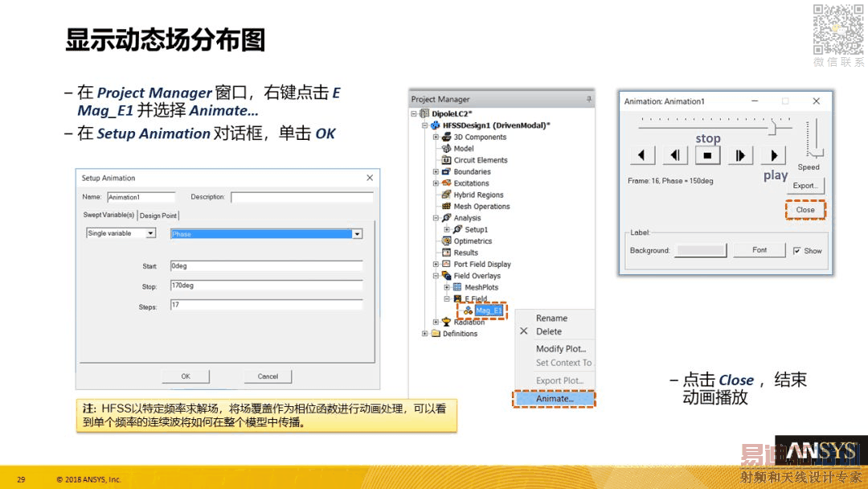Click the Hybrid Regions icon
This screenshot has height=489, width=868.
[x=446, y=195]
